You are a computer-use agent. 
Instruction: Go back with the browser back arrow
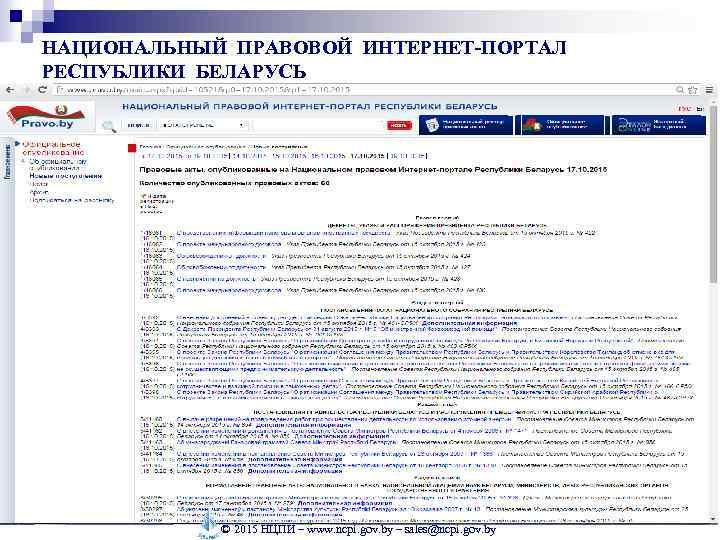(x=10, y=90)
